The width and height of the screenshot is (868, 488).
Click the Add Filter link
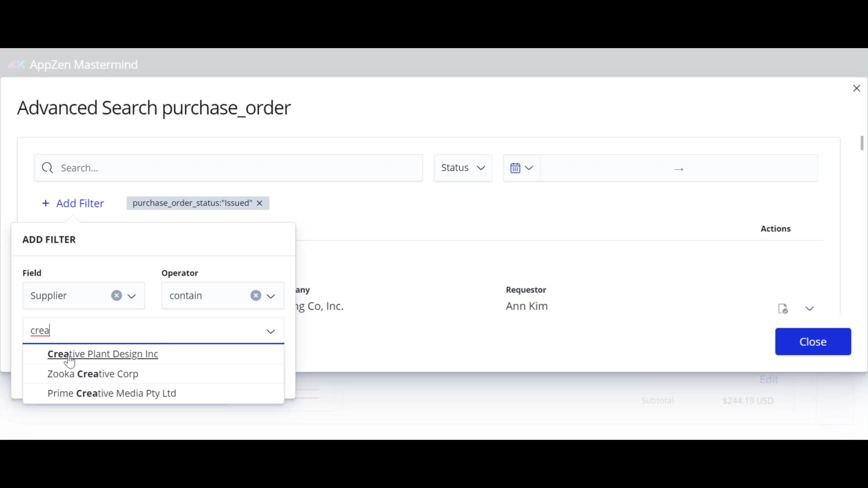click(73, 203)
